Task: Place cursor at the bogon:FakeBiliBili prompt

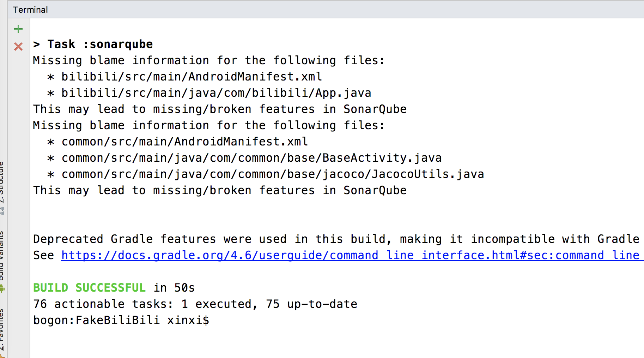Action: point(121,320)
